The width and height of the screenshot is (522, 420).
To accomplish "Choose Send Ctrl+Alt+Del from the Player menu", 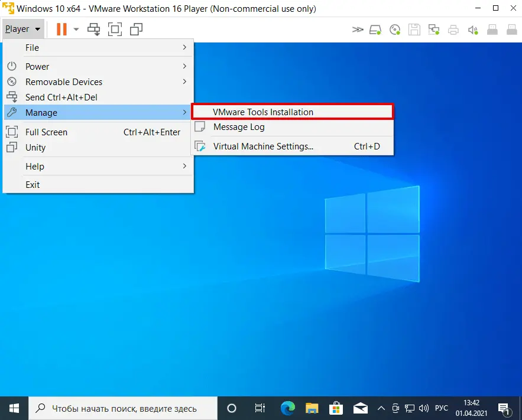I will coord(99,97).
